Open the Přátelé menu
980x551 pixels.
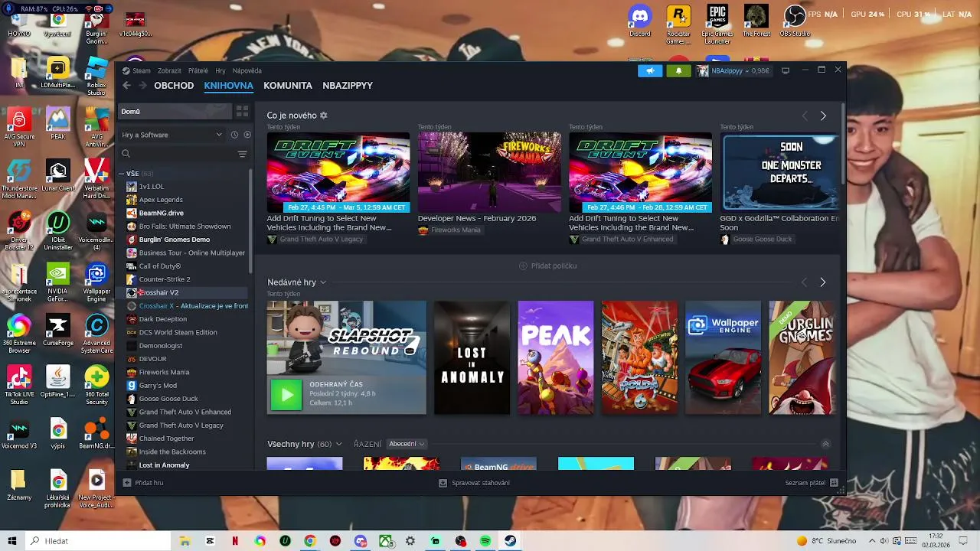pos(198,70)
